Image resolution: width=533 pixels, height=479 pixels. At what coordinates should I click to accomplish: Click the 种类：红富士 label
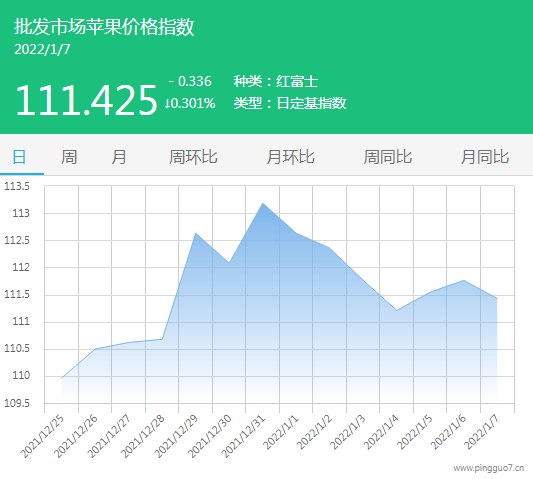coord(276,82)
